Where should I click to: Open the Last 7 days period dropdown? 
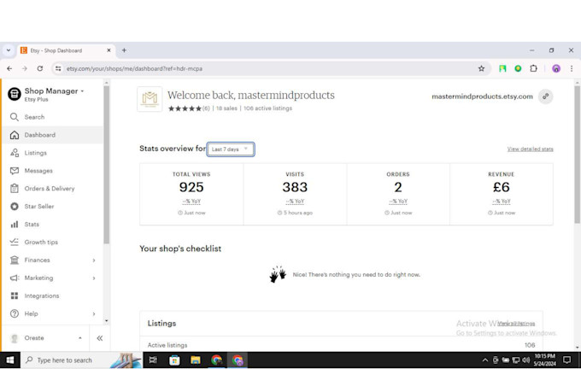click(231, 149)
